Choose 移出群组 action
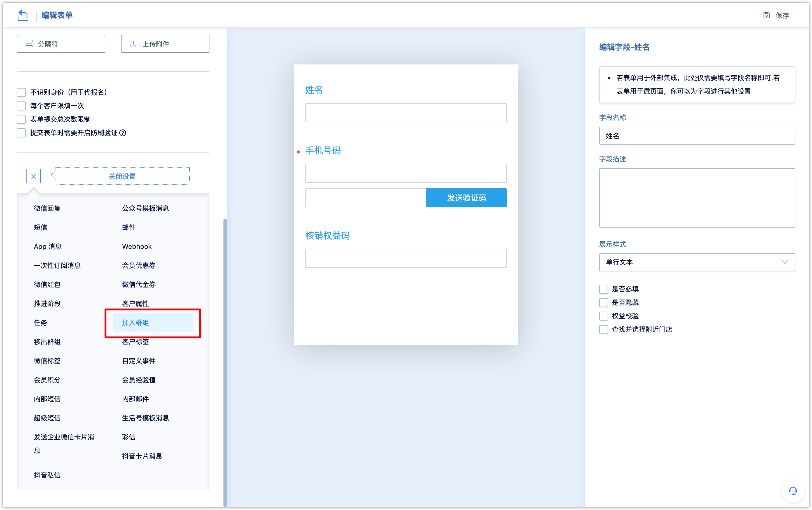Image resolution: width=812 pixels, height=510 pixels. point(47,342)
